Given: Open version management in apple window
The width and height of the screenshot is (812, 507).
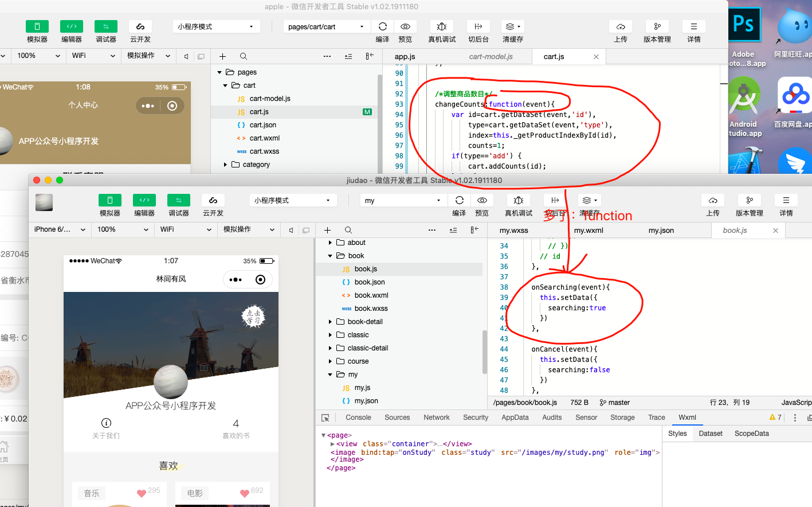Looking at the screenshot, I should pyautogui.click(x=657, y=26).
